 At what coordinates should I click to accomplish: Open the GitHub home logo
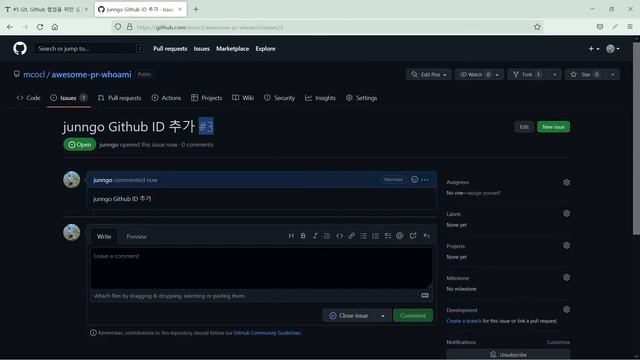(x=20, y=48)
